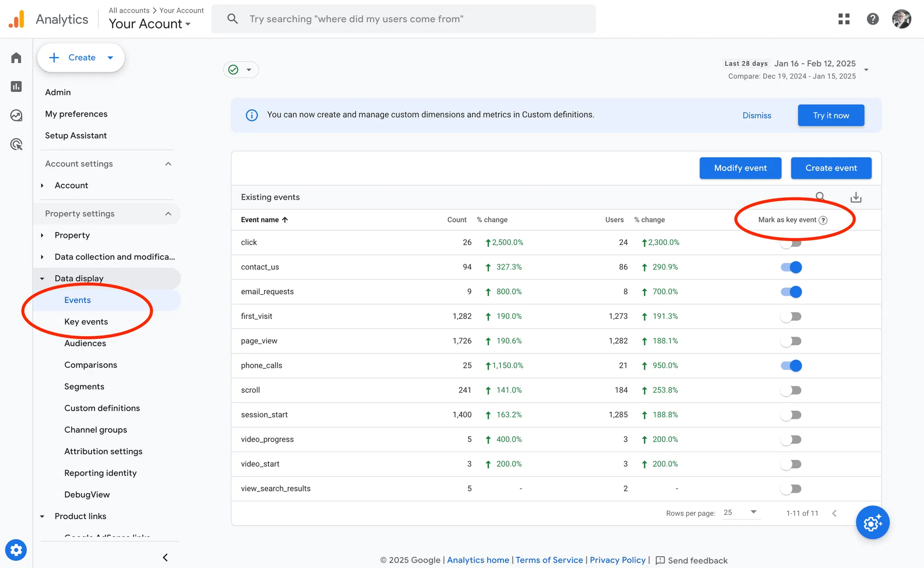The image size is (924, 568).
Task: Select Key events in the sidebar
Action: 86,322
